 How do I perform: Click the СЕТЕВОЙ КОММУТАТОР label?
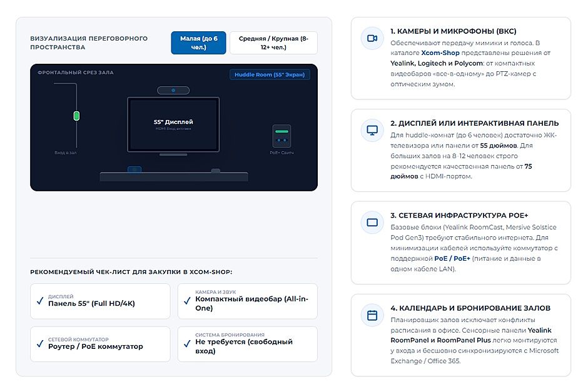78,339
